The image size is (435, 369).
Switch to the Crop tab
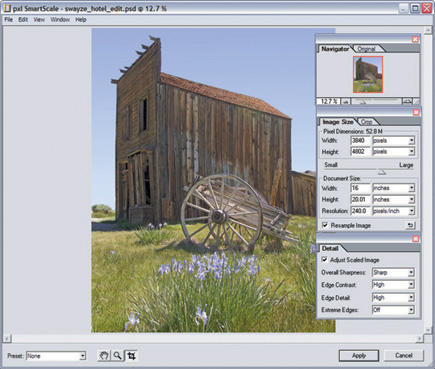367,122
